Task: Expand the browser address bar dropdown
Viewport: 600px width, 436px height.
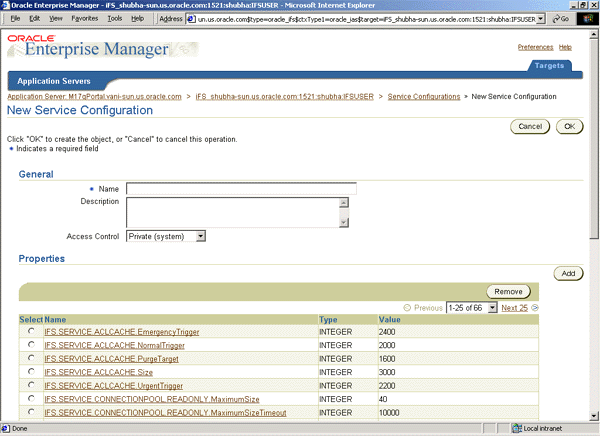Action: [540, 19]
